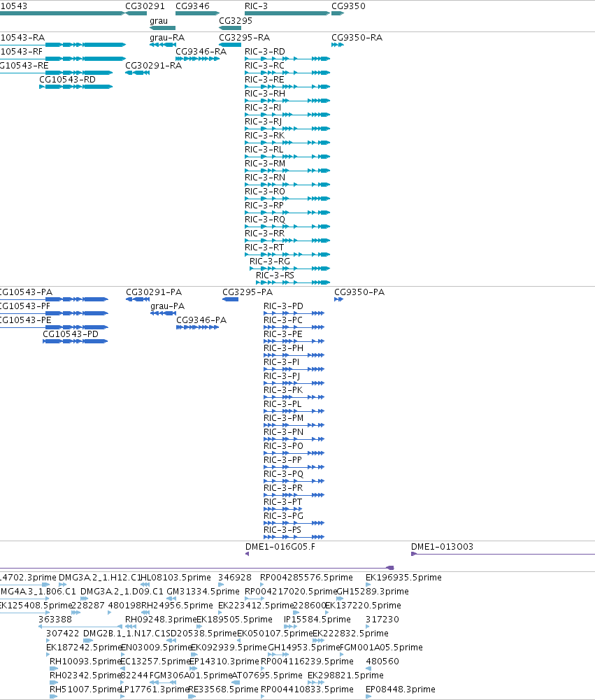Select transcript RIC-3-RT
This screenshot has height=700, width=595.
click(287, 255)
